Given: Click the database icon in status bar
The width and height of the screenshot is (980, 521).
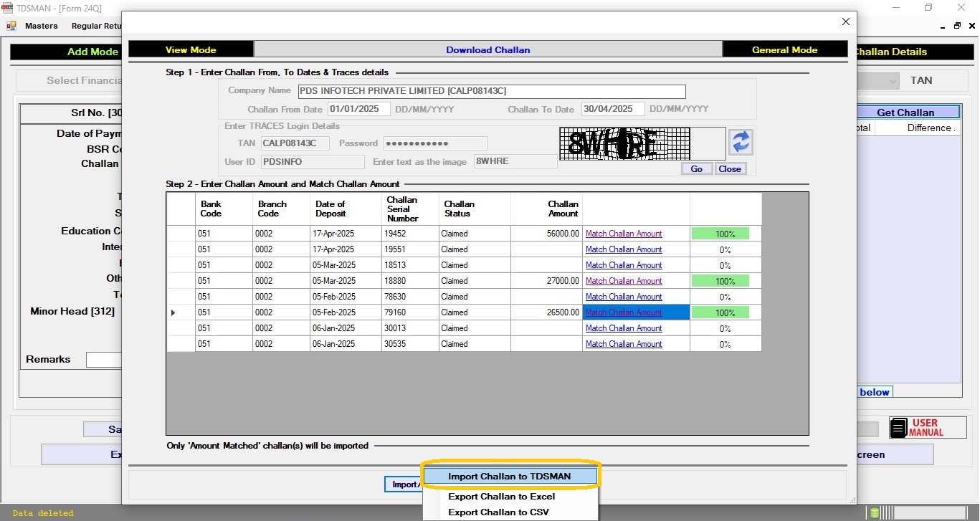Looking at the screenshot, I should point(874,513).
